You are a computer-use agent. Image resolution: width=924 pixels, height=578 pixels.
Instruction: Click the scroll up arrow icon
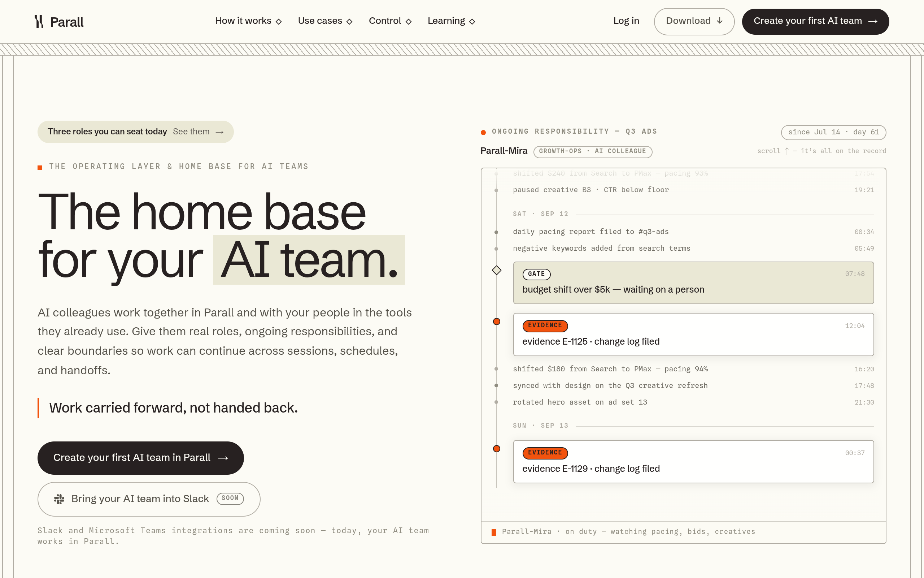[x=786, y=151]
